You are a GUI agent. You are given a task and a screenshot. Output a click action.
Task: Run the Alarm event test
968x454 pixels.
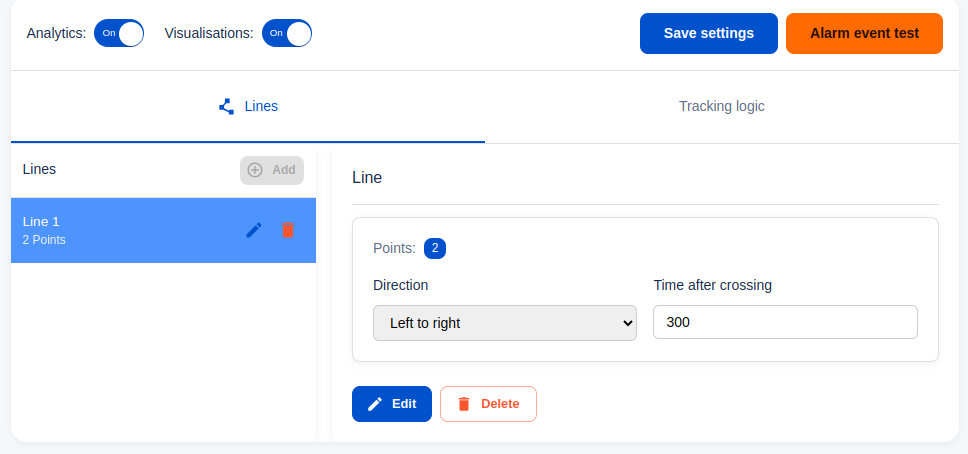864,33
